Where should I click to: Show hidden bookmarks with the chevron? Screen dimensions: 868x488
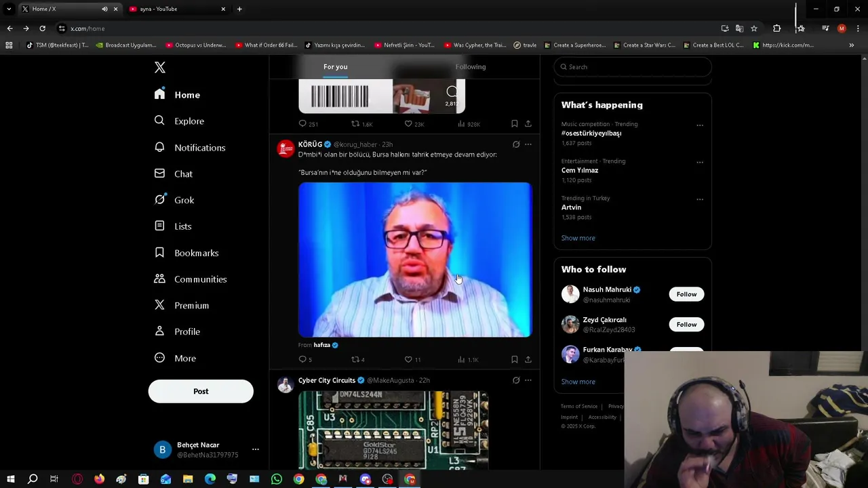[x=851, y=45]
